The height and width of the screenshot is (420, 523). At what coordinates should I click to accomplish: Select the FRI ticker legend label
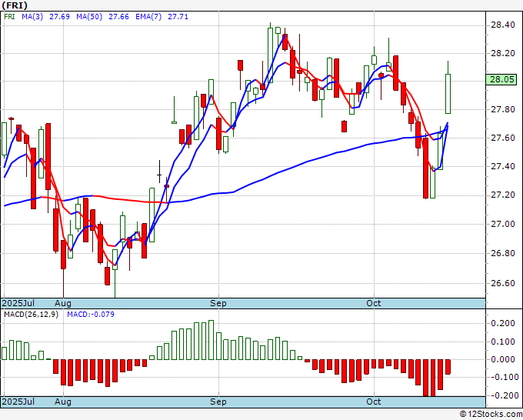[9, 17]
